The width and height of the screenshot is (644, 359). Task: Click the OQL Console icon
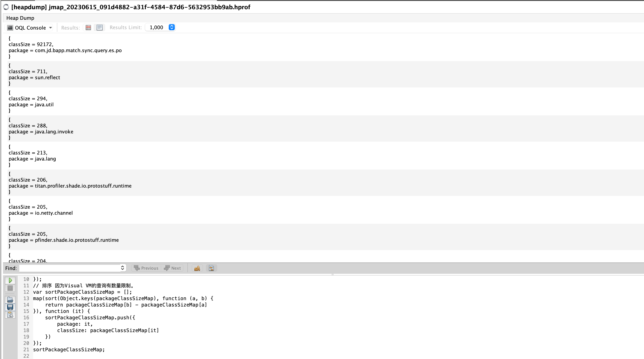[10, 27]
